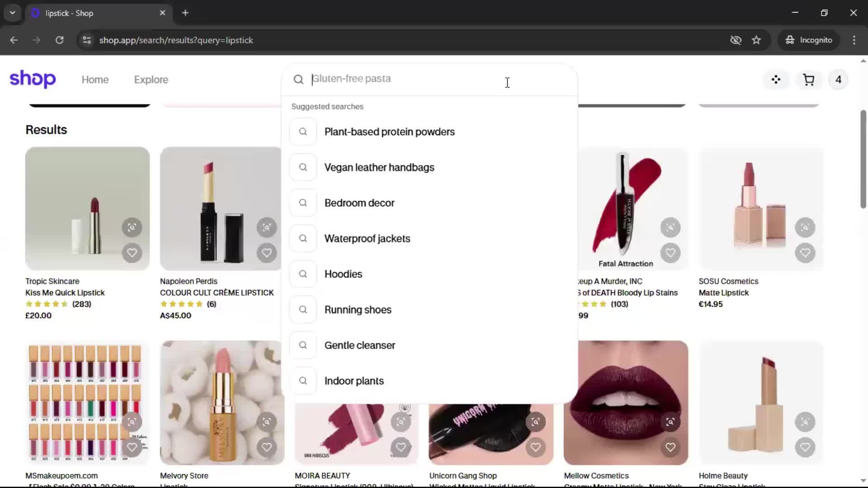
Task: Favorite the Kiss Me Quick Lipstick
Action: click(x=132, y=253)
